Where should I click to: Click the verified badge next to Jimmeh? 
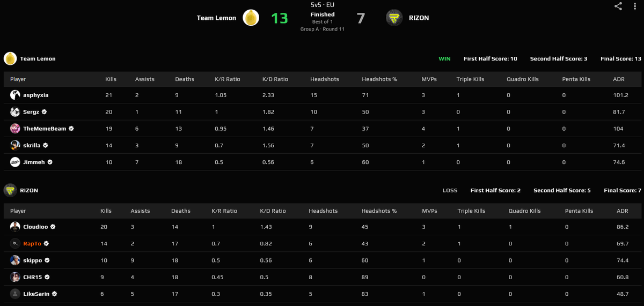coord(50,162)
